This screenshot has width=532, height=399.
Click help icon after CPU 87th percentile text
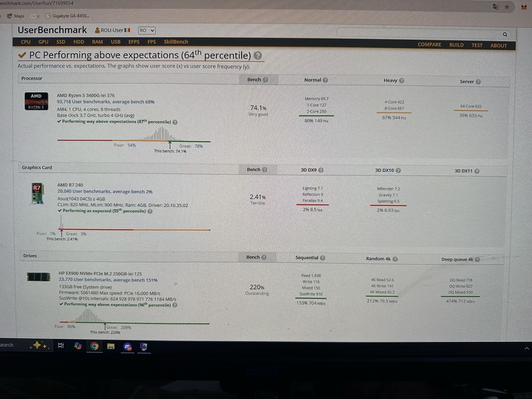(x=175, y=122)
